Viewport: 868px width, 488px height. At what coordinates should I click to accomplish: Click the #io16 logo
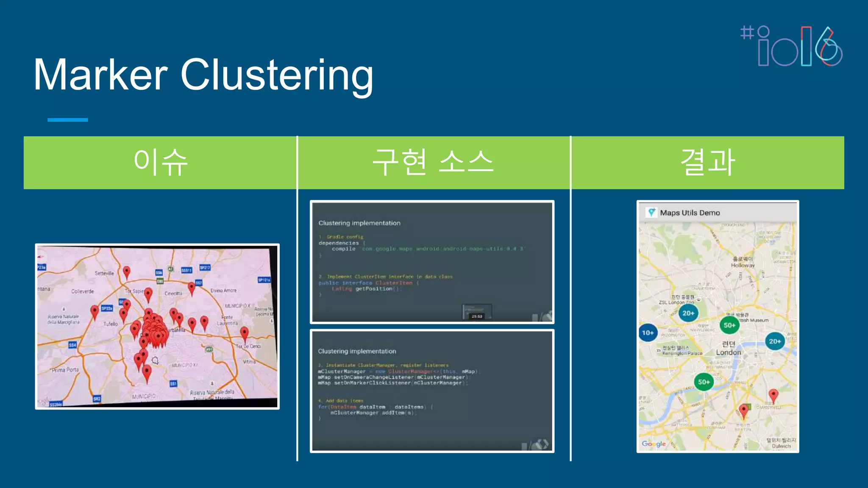tap(792, 47)
